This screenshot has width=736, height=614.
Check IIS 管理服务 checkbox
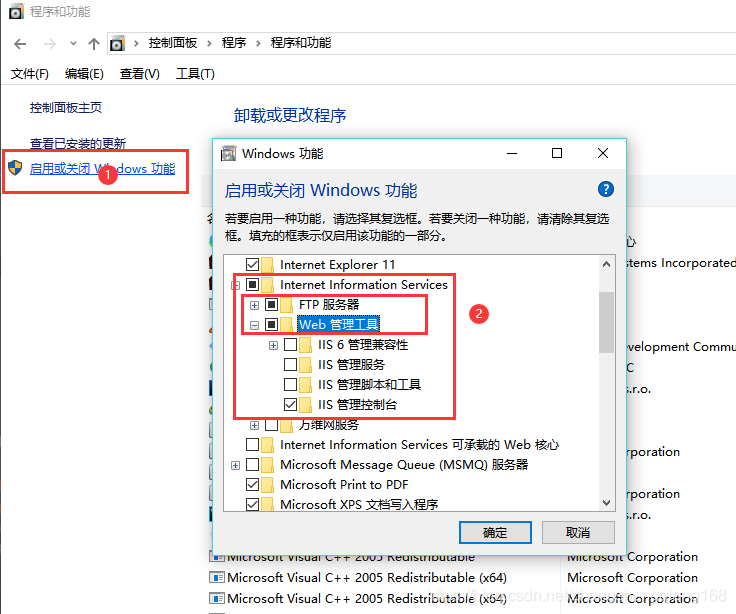(x=291, y=364)
